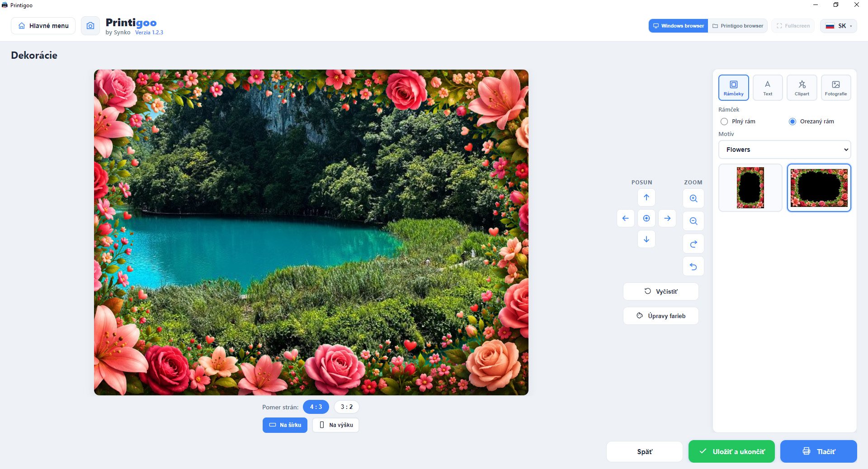This screenshot has height=469, width=868.
Task: Rotate the photo clockwise
Action: click(693, 244)
